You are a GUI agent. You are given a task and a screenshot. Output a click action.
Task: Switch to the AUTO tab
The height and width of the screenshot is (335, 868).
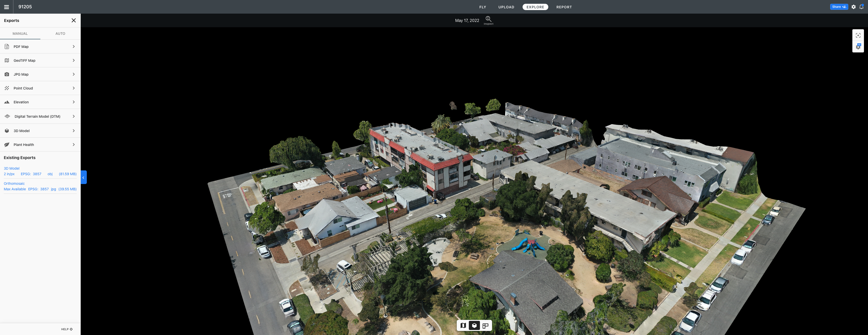click(x=60, y=33)
